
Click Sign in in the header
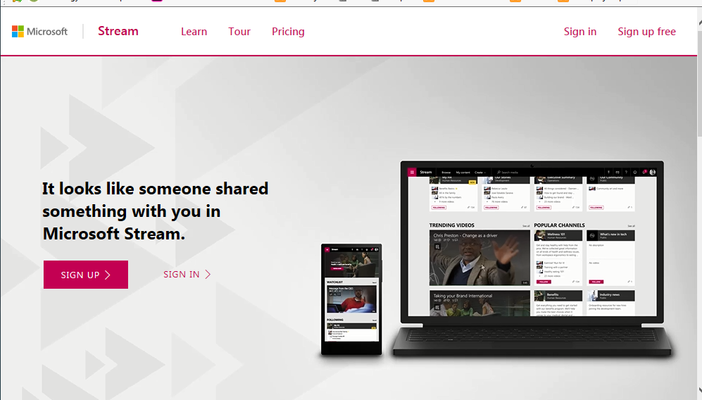click(x=580, y=31)
